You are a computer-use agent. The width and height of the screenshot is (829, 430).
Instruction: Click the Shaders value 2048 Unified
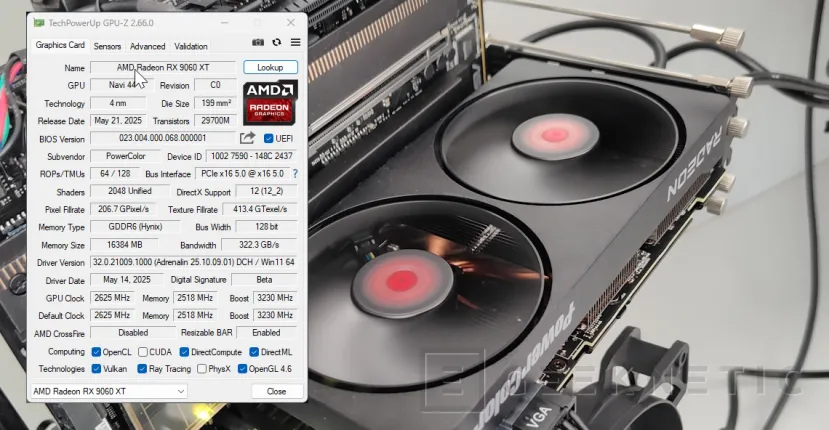pyautogui.click(x=130, y=191)
